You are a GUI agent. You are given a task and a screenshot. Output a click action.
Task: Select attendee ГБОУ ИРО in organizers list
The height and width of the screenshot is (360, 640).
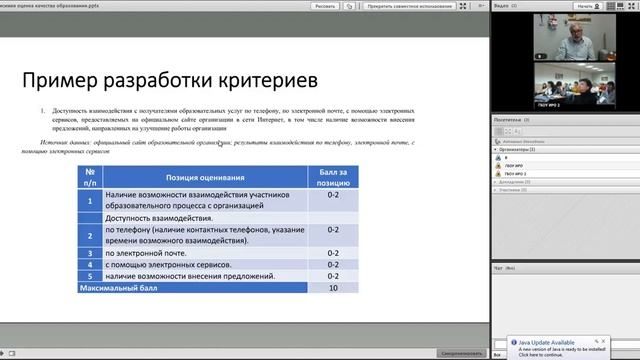566,166
